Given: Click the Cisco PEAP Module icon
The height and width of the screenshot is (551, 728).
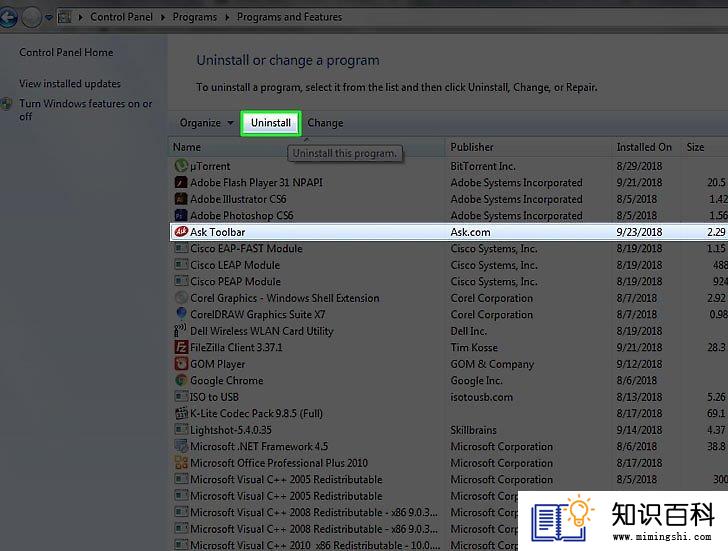Looking at the screenshot, I should tap(181, 281).
